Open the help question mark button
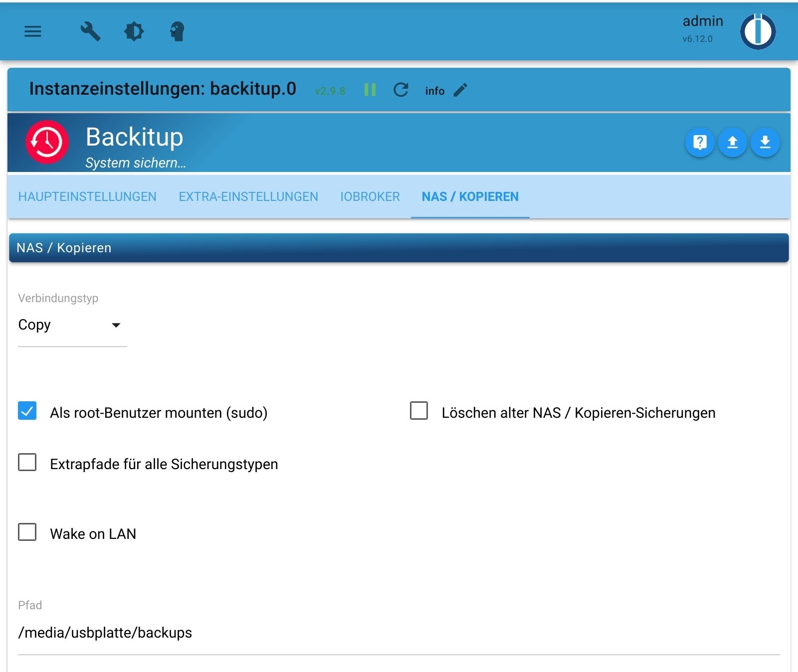798x672 pixels. pos(700,143)
